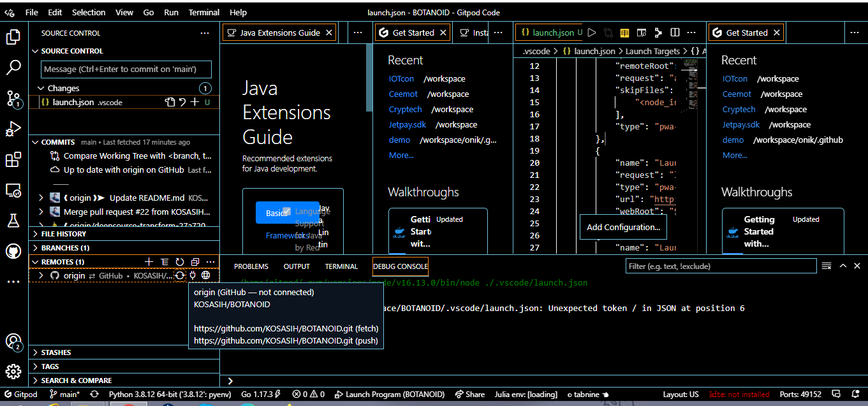Connect the origin remote plug icon
The image size is (868, 406).
tap(193, 275)
